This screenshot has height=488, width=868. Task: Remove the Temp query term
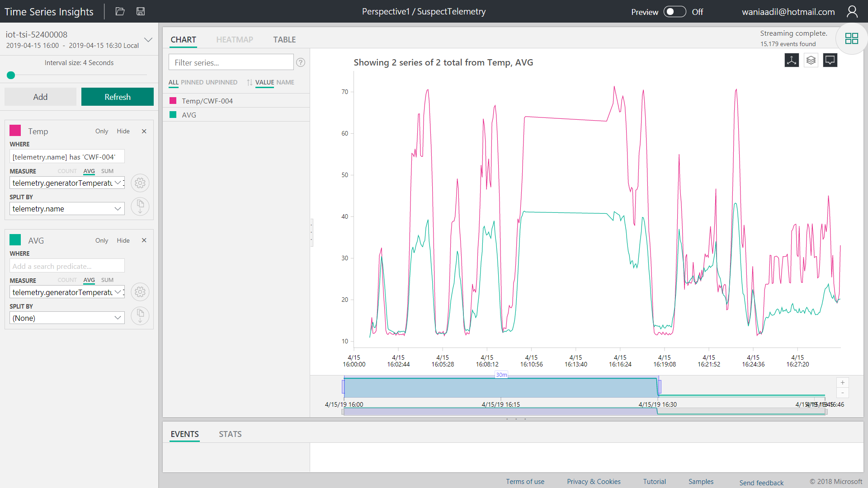pos(144,131)
